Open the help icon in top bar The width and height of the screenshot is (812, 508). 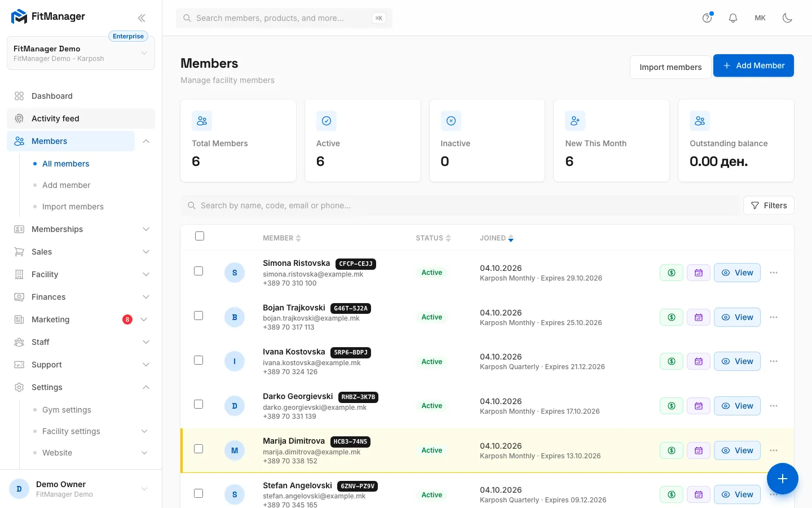(707, 18)
